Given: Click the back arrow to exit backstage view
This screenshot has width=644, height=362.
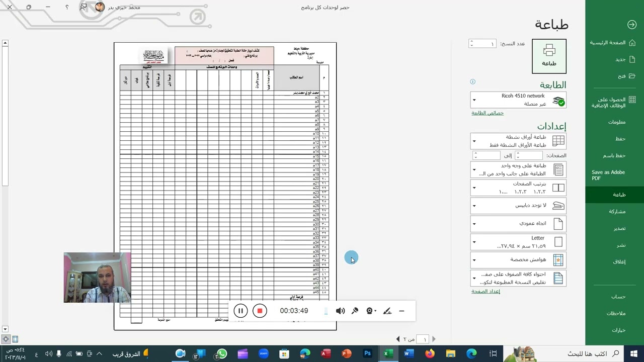Looking at the screenshot, I should 632,25.
